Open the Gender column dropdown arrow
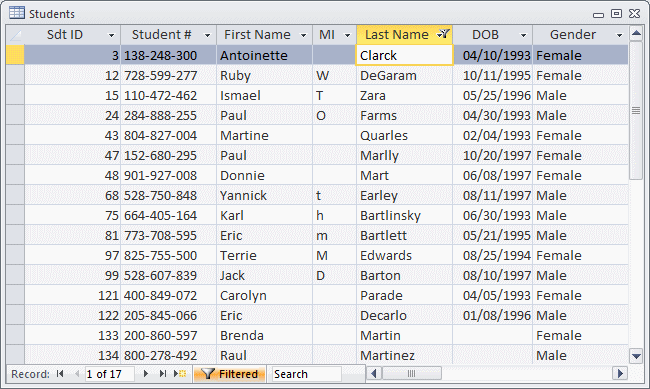 (x=619, y=35)
